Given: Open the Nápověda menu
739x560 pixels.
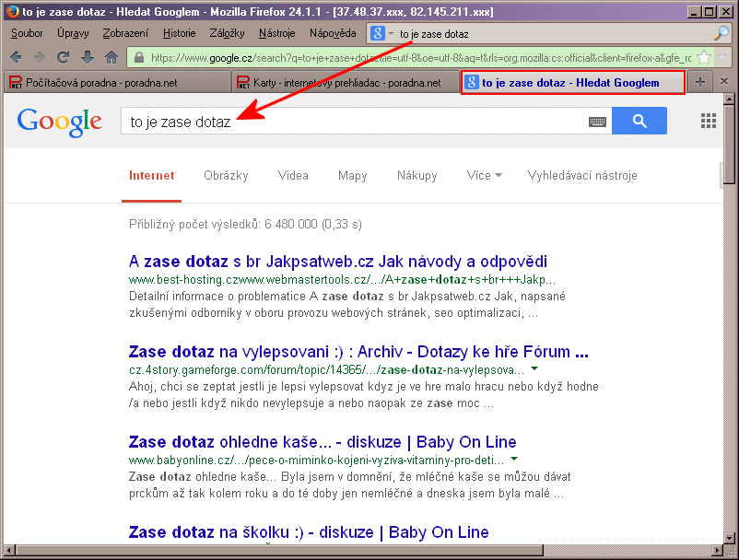Looking at the screenshot, I should [333, 33].
